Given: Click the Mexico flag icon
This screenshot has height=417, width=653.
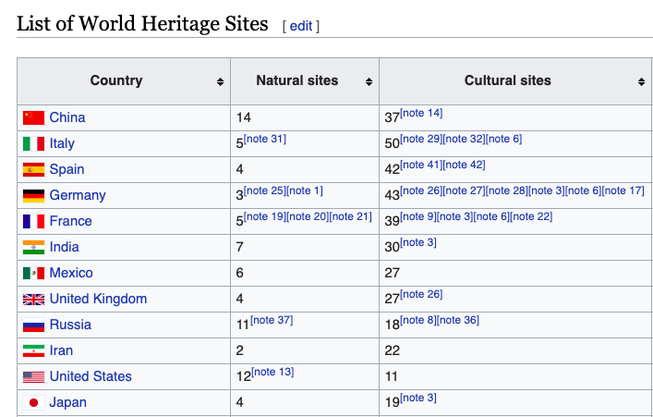Looking at the screenshot, I should pos(34,273).
